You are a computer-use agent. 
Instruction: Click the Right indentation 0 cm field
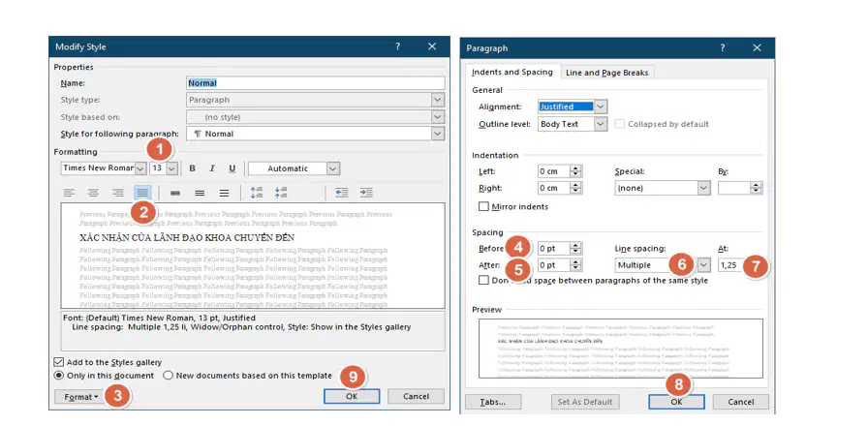click(554, 188)
